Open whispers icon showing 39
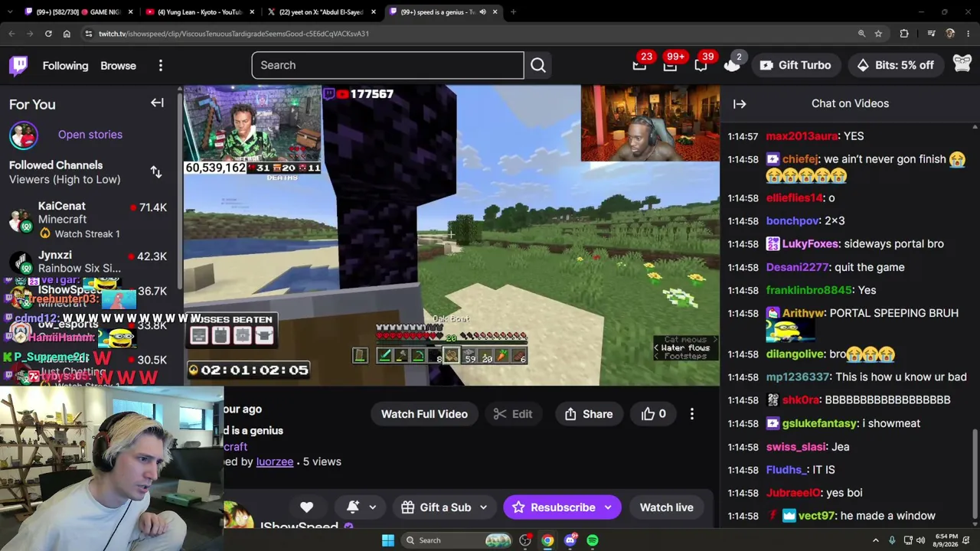The width and height of the screenshot is (980, 551). pyautogui.click(x=701, y=65)
